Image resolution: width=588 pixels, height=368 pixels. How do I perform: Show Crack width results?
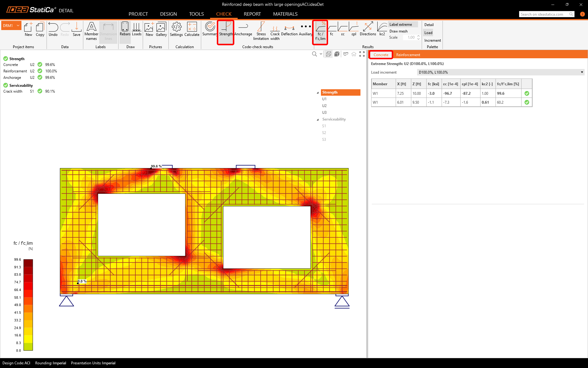click(x=275, y=31)
